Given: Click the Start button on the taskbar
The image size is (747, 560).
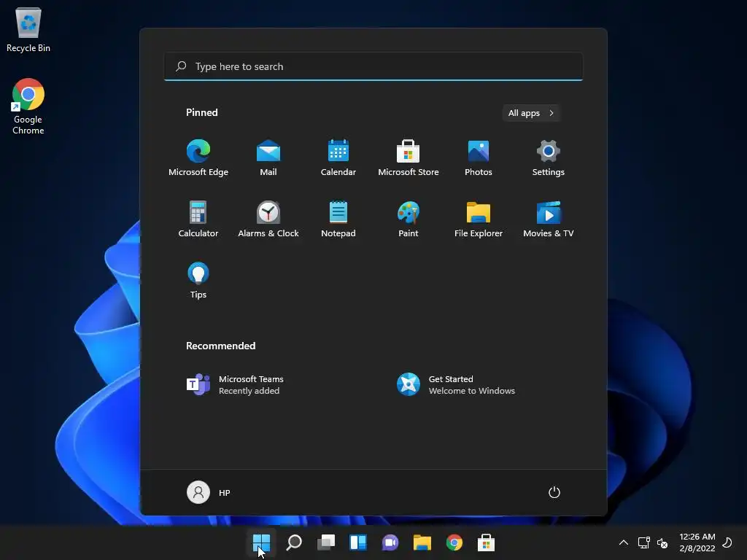Looking at the screenshot, I should click(262, 542).
